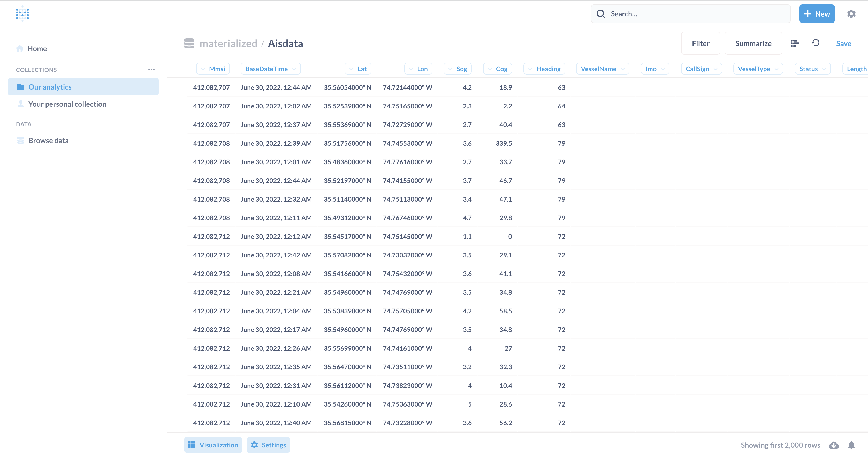This screenshot has width=868, height=457.
Task: Go to Home in sidebar
Action: click(37, 49)
